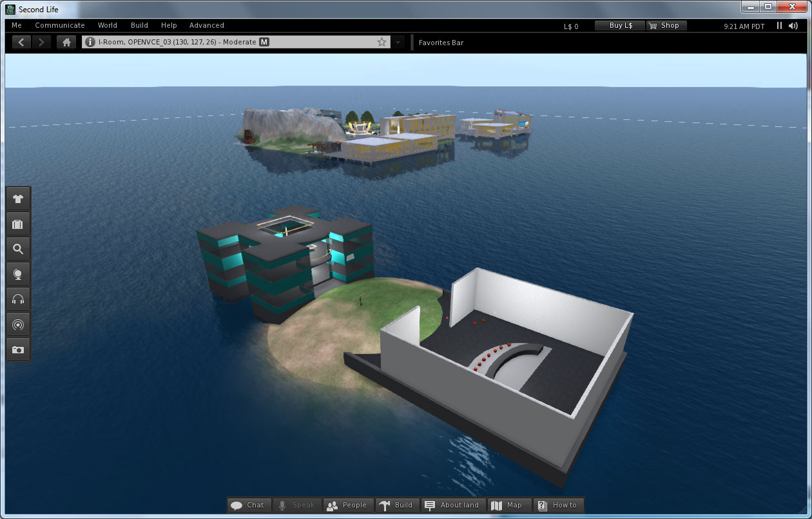Click the Favorites Bar label
The image size is (812, 519).
tap(441, 43)
